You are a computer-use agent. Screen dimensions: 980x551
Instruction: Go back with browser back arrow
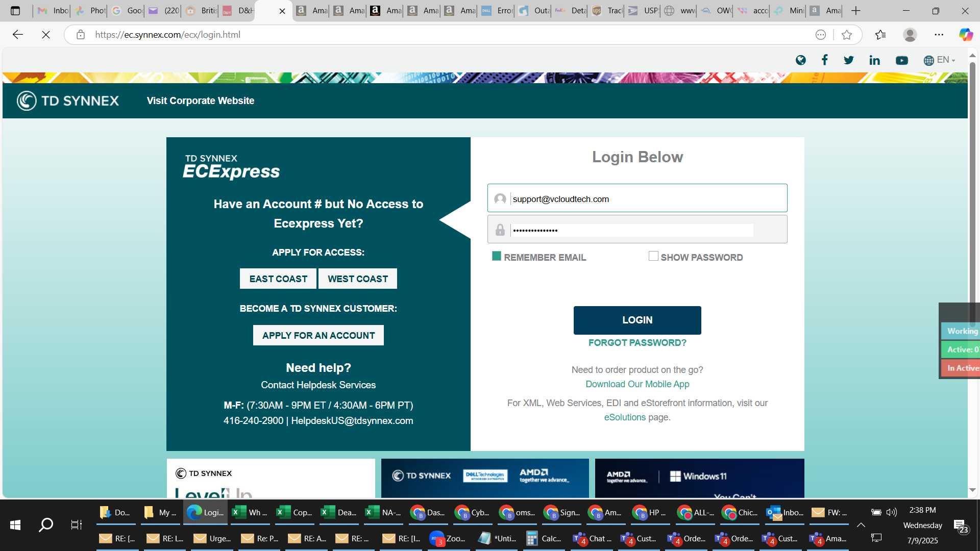(18, 35)
